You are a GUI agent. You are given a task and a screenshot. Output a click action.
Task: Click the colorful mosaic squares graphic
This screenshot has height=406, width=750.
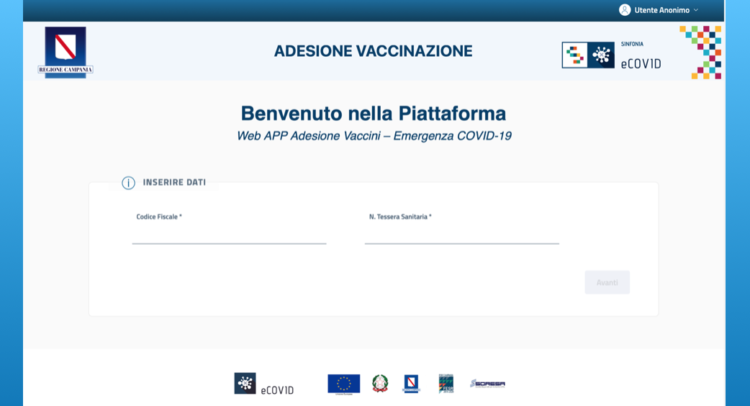point(700,52)
